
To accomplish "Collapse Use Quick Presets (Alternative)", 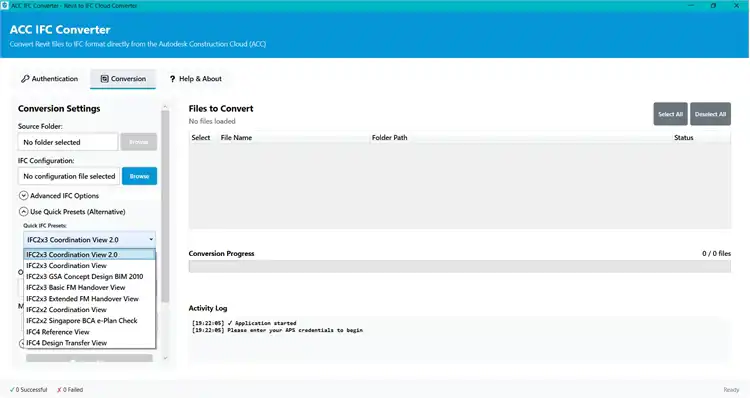I will click(72, 211).
